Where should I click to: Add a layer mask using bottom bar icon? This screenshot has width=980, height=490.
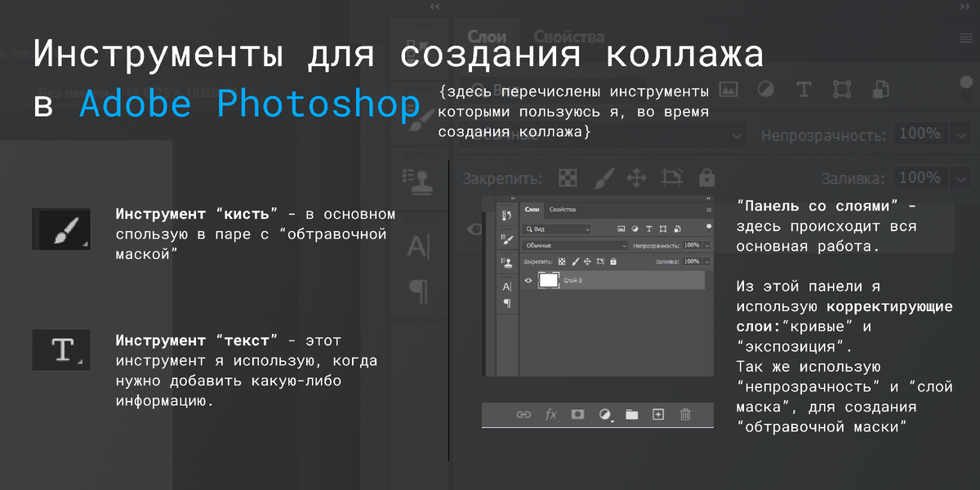coord(577,414)
